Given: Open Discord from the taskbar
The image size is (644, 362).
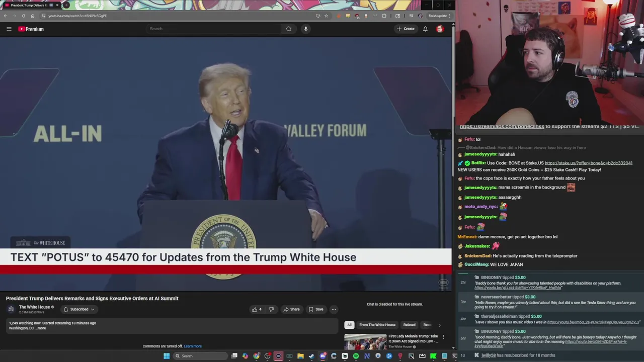Looking at the screenshot, I should pos(323,356).
